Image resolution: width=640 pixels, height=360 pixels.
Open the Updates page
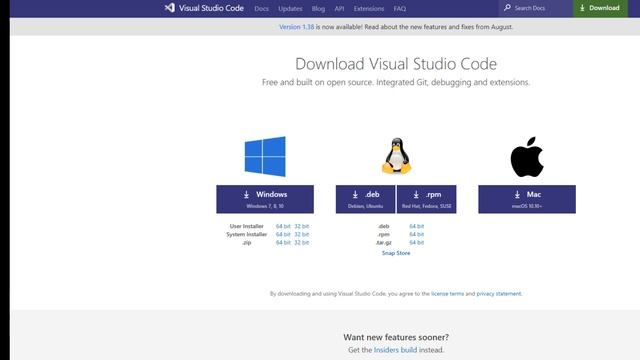[290, 8]
